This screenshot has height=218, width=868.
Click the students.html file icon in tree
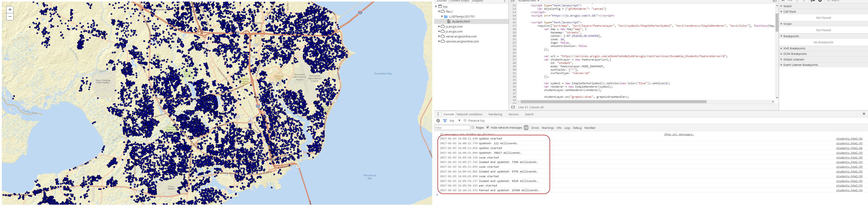(449, 21)
